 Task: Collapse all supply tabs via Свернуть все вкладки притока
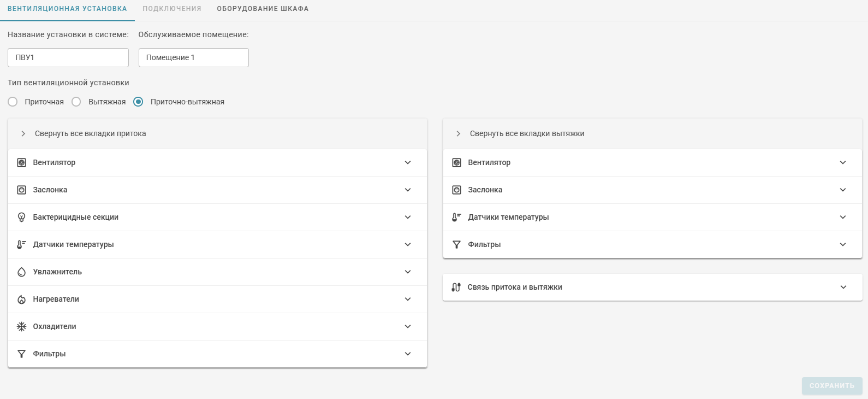(90, 133)
